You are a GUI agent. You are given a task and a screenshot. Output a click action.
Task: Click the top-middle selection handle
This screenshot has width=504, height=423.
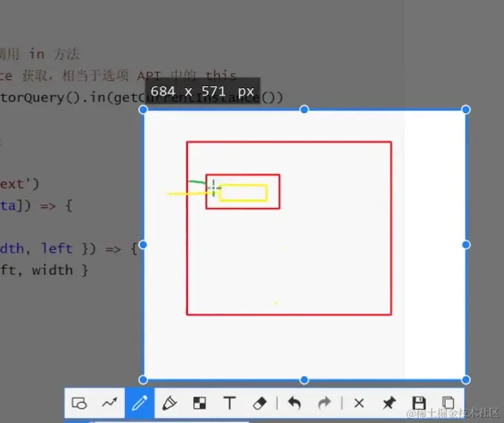coord(304,110)
